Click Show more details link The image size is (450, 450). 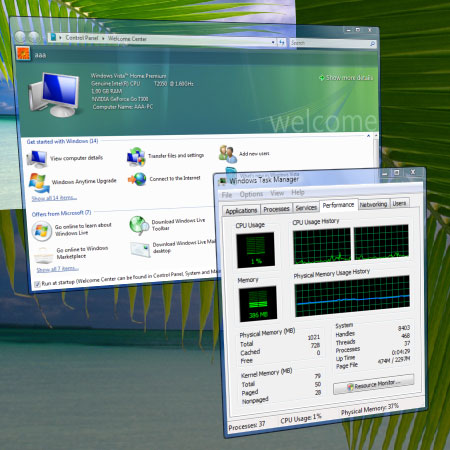click(349, 78)
